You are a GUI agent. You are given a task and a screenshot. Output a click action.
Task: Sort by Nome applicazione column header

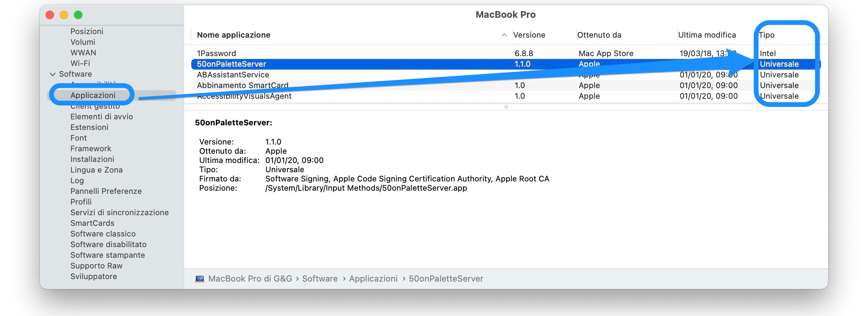click(x=234, y=35)
